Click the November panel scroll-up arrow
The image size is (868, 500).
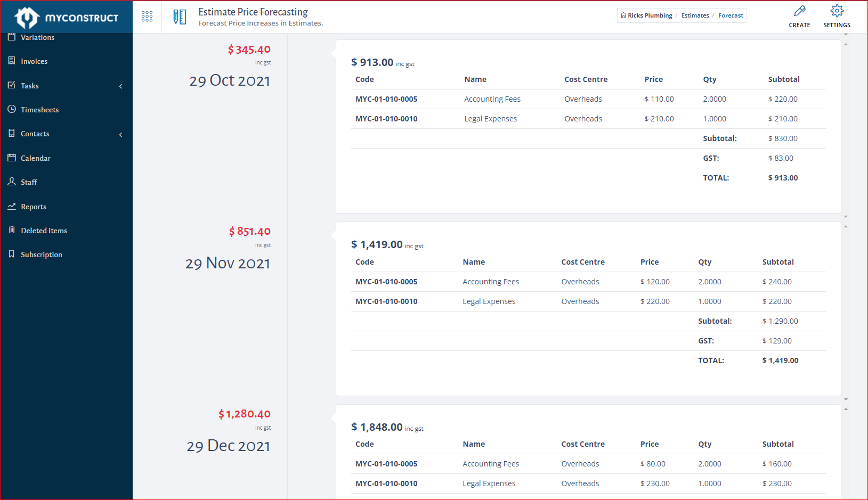point(846,227)
